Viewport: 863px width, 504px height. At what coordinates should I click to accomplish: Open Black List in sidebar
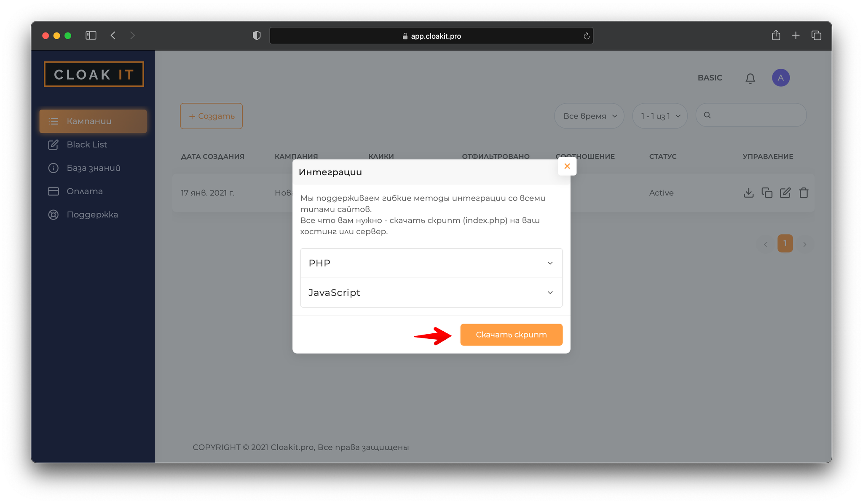click(87, 145)
